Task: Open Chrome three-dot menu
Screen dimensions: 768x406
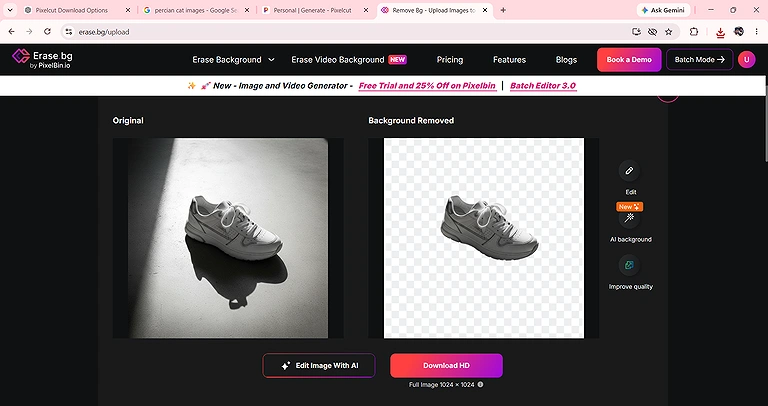Action: tap(757, 31)
